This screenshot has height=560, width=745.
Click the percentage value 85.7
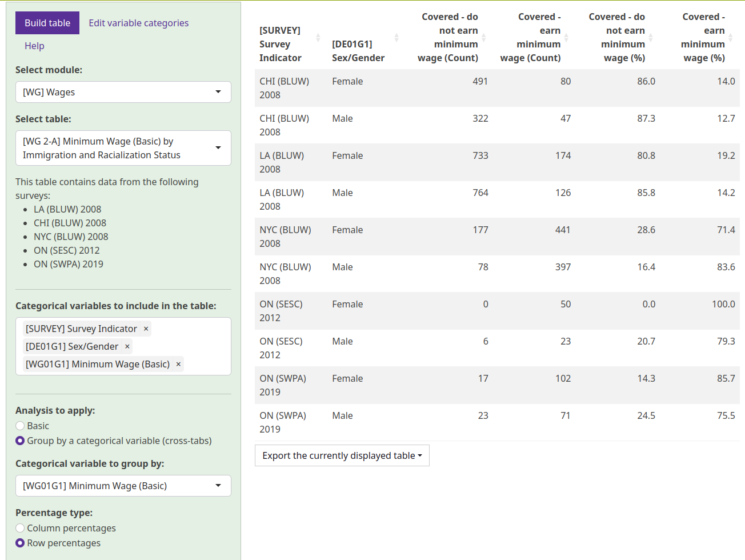pos(726,378)
